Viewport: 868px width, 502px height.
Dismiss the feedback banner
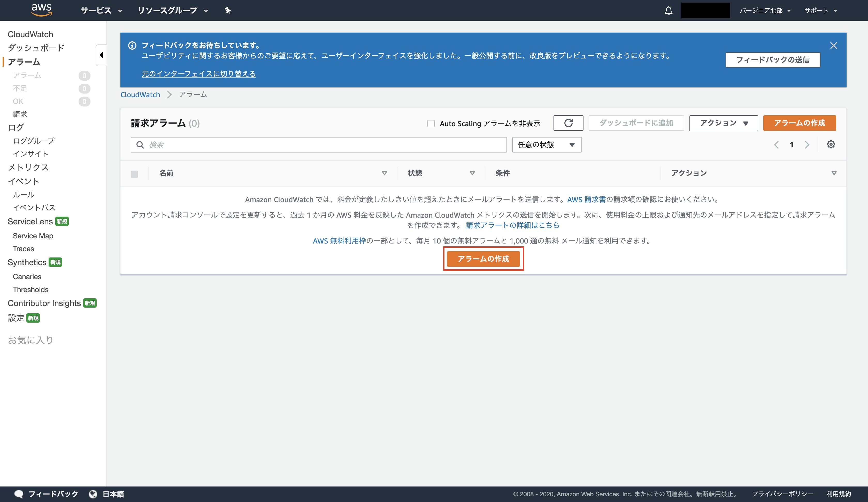(834, 45)
